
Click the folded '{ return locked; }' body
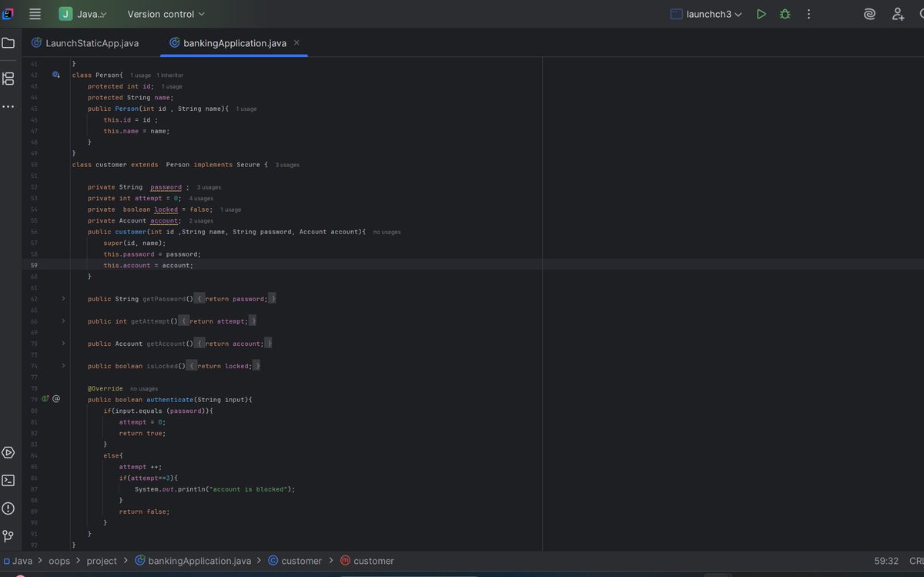pyautogui.click(x=223, y=366)
